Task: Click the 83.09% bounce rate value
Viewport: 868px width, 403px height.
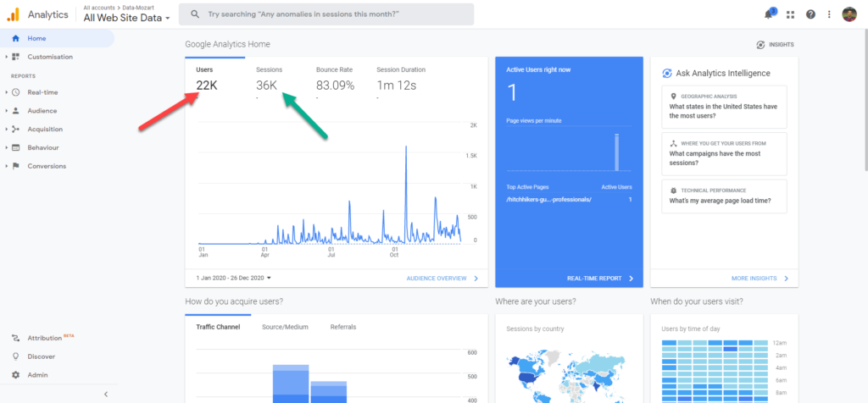Action: point(335,86)
